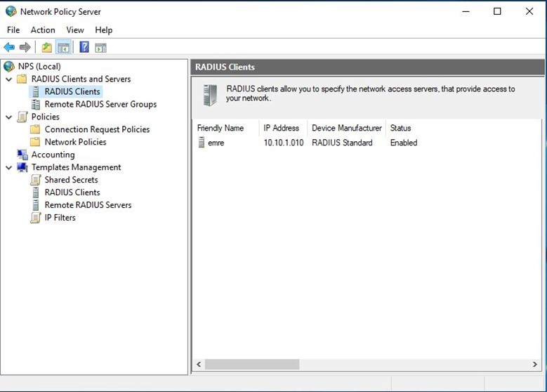547x392 pixels.
Task: Click the Back arrow toolbar icon
Action: [9, 47]
